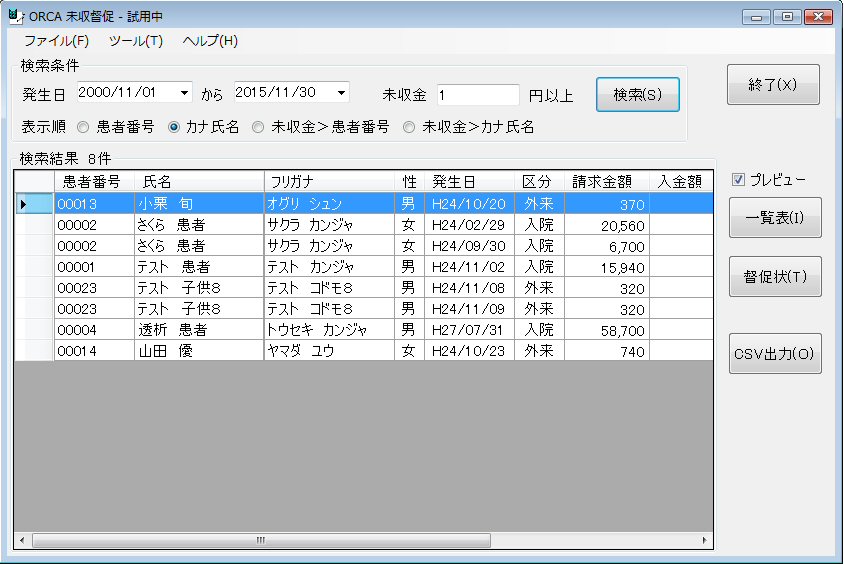Select the amount cell 58,700
844x564 pixels.
click(x=607, y=330)
